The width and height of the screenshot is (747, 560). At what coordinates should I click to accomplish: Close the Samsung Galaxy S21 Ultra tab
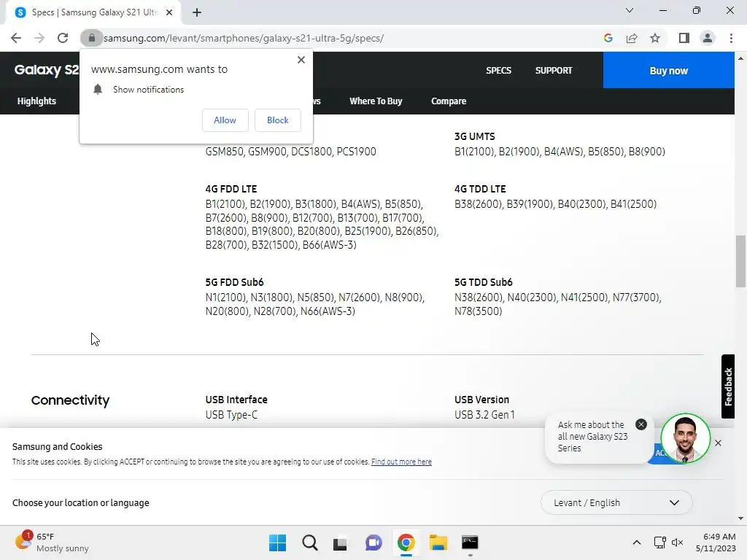click(169, 12)
